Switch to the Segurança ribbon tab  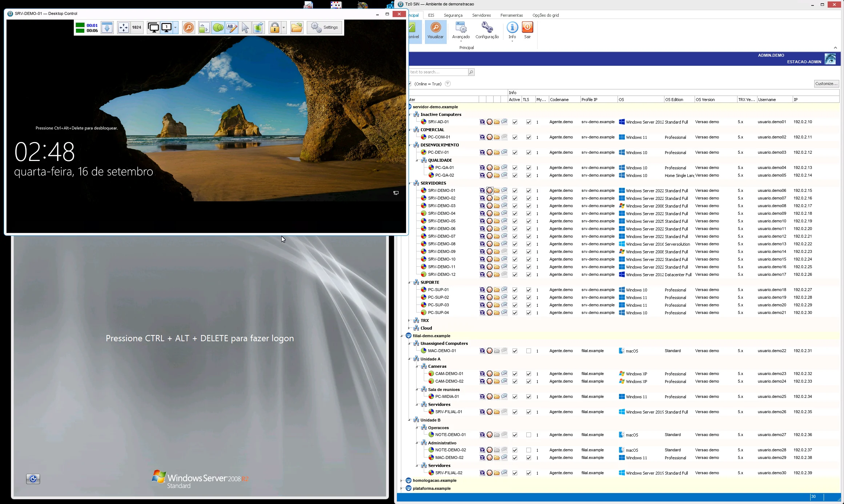[x=453, y=15]
